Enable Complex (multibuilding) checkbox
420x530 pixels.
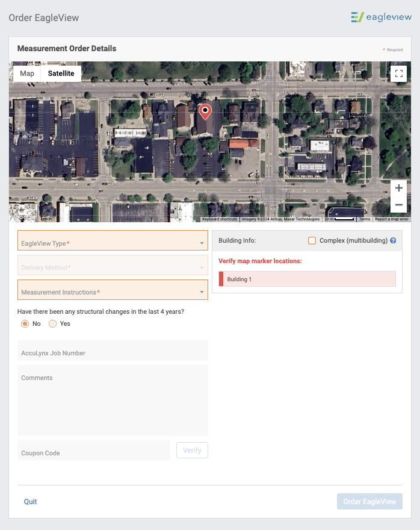[x=312, y=240]
